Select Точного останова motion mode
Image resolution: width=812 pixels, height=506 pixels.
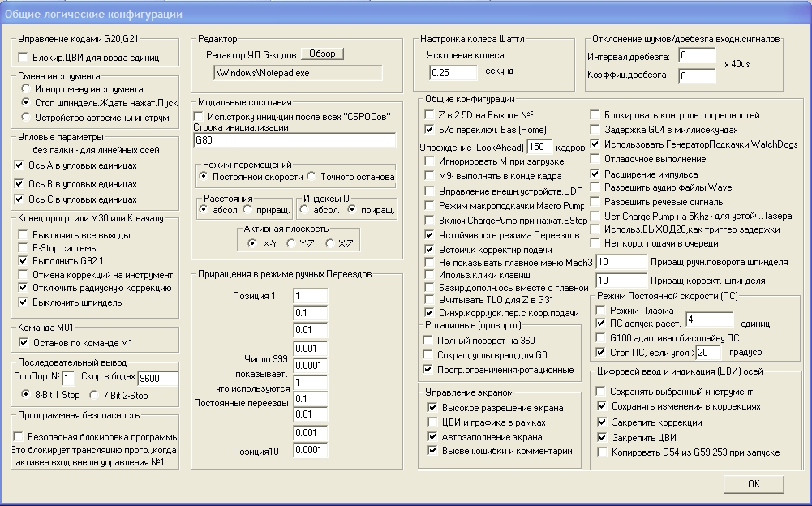coord(311,177)
